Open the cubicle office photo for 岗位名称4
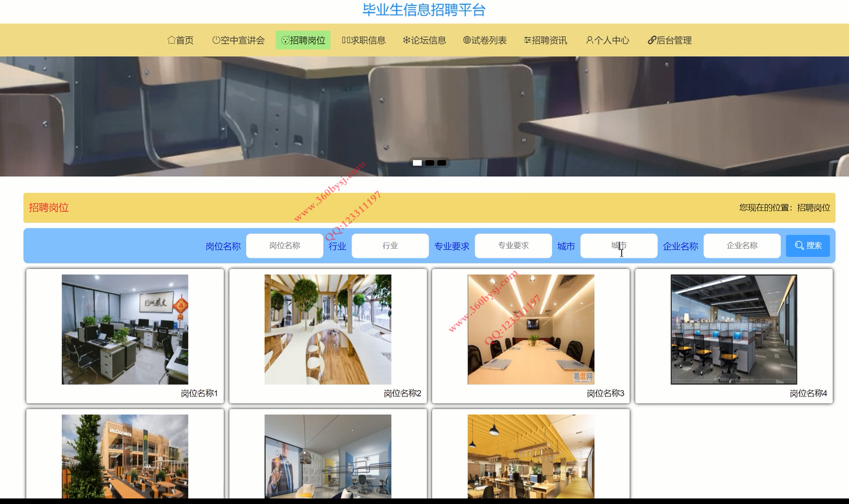Screen dimensions: 849x504 coord(734,329)
